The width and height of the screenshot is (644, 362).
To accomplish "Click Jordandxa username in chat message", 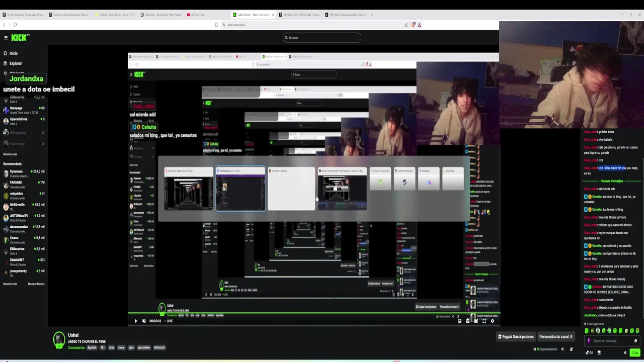I will [591, 315].
